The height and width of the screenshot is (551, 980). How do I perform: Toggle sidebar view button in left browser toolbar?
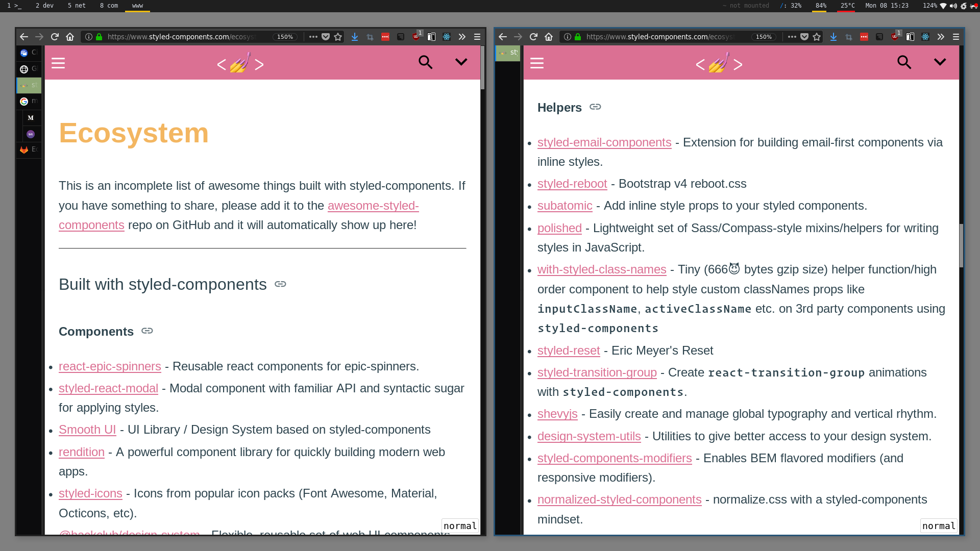tap(431, 37)
